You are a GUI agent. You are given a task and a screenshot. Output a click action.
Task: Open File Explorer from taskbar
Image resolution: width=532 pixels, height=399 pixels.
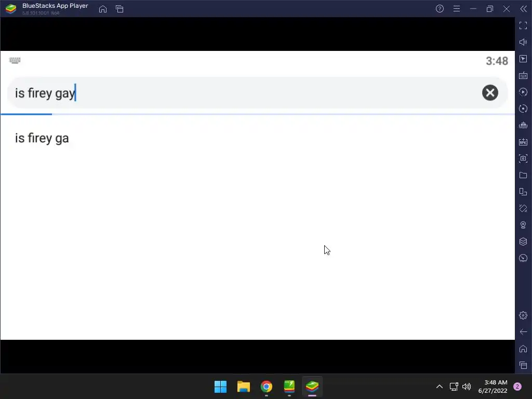pos(243,387)
